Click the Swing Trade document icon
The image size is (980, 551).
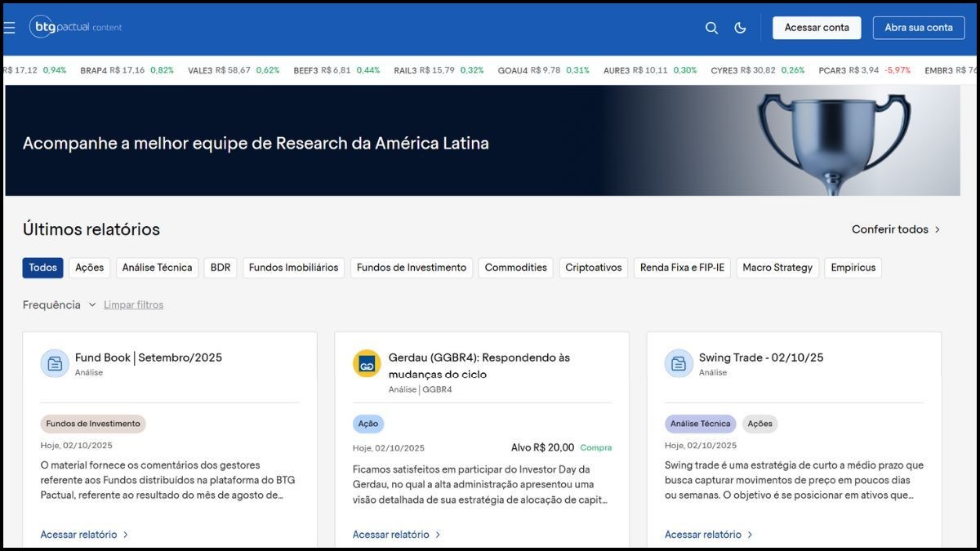(x=679, y=363)
